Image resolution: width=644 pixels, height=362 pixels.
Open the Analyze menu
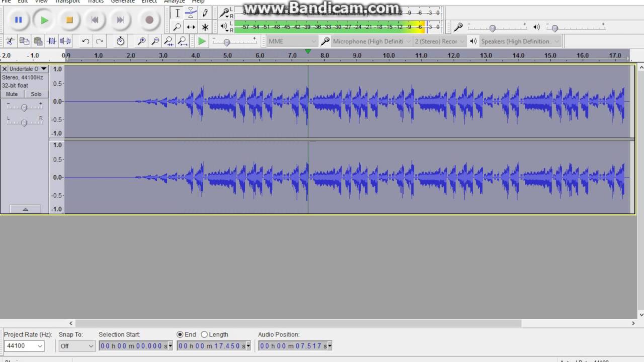[x=175, y=2]
